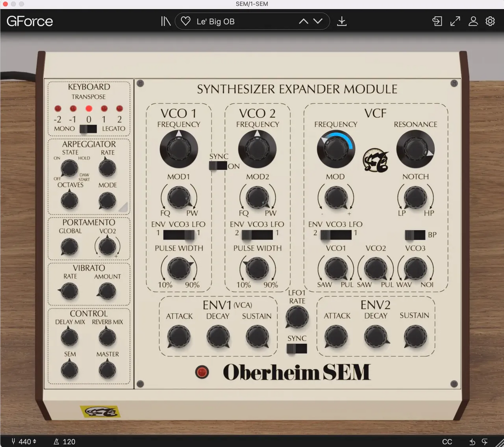Adjust the 440 tuning stepper
The image size is (504, 447).
(27, 442)
